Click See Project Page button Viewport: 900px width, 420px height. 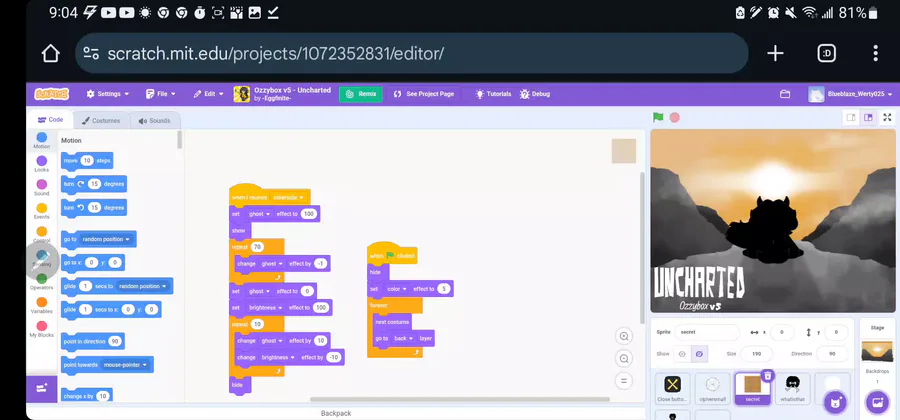tap(424, 94)
